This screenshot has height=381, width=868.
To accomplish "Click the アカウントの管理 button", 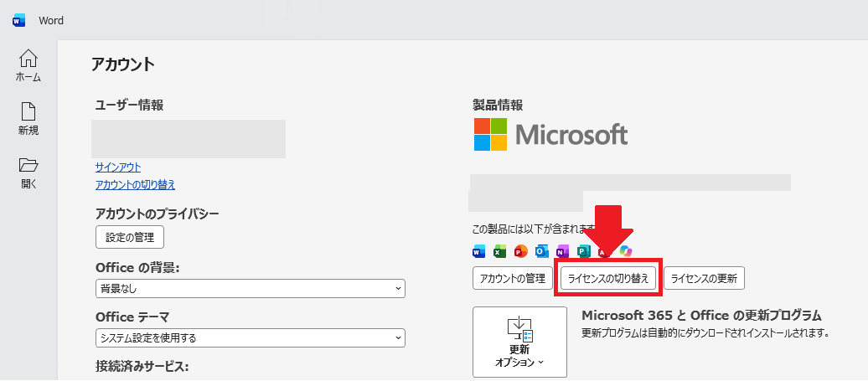I will point(513,279).
